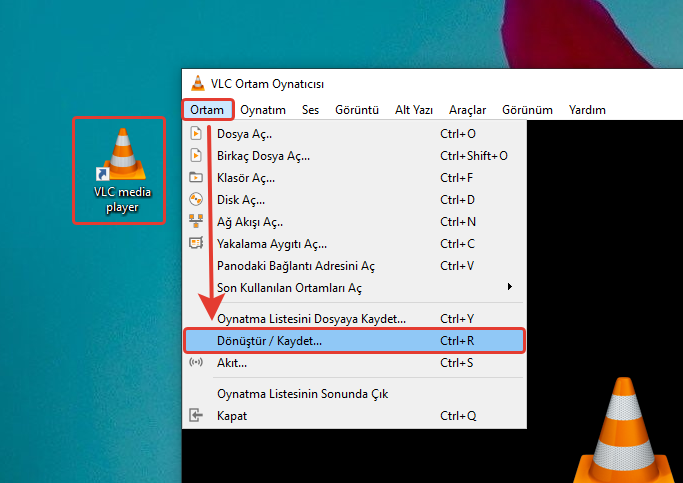
Task: Click the Dosya Aç file icon
Action: 196,133
